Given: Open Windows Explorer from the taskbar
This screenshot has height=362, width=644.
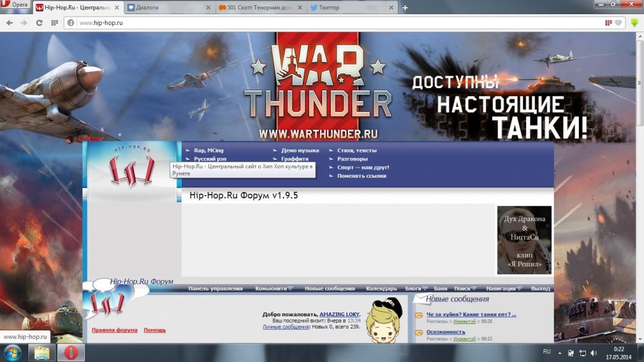Looking at the screenshot, I should 41,353.
